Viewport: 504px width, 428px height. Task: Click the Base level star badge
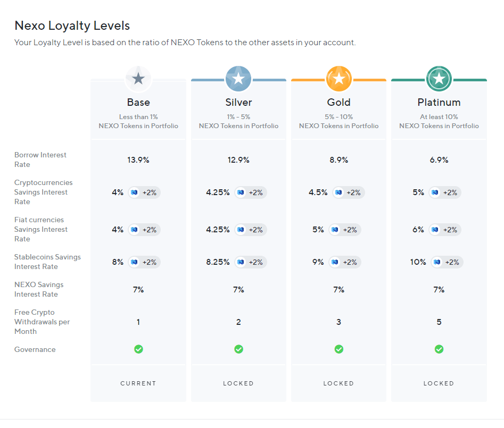[138, 79]
